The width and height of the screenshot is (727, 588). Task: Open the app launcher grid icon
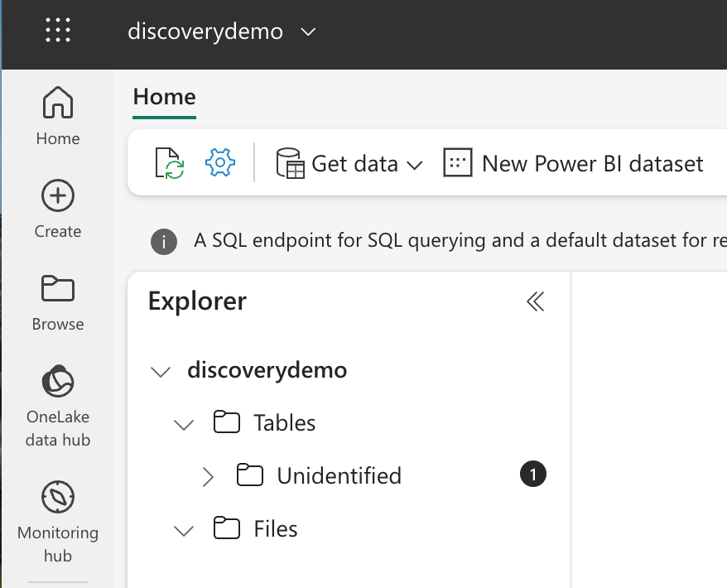(x=58, y=31)
